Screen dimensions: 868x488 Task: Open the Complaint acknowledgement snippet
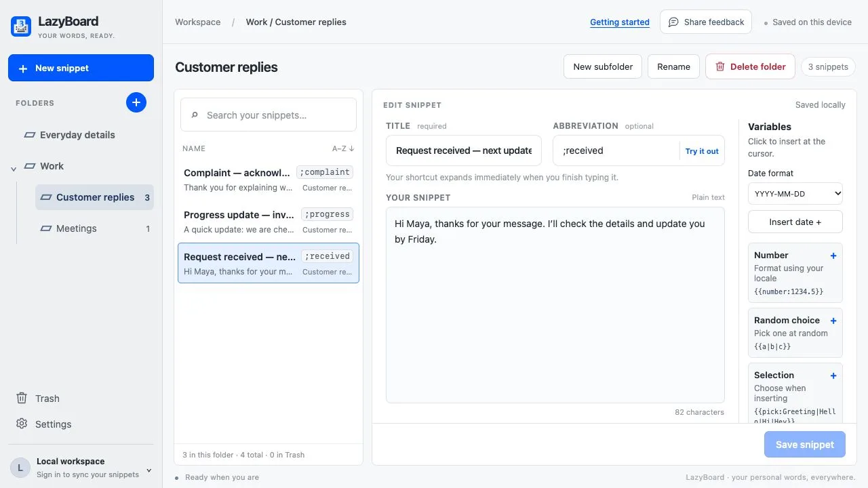(269, 180)
